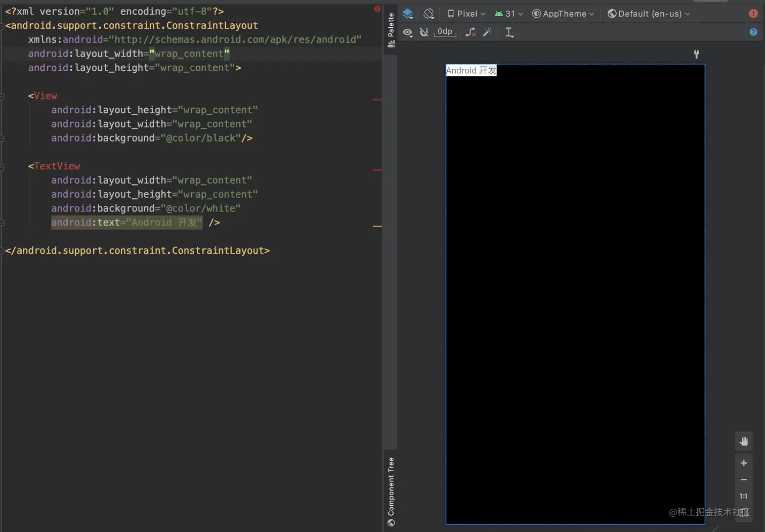Viewport: 765px width, 532px height.
Task: Click the error stripe mark beside View tag
Action: pos(377,100)
